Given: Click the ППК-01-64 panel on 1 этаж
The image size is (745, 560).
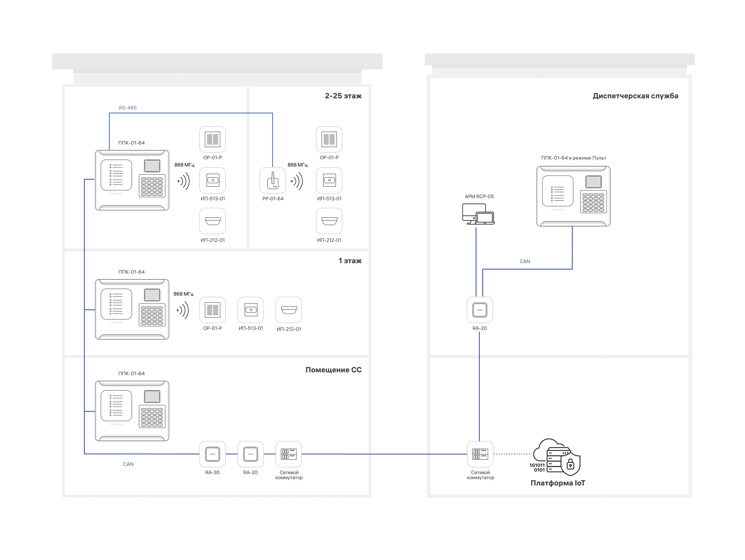Looking at the screenshot, I should (x=132, y=309).
